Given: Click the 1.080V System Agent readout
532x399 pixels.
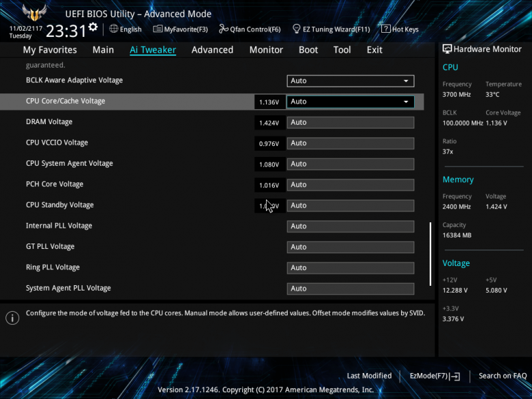Looking at the screenshot, I should click(x=269, y=164).
